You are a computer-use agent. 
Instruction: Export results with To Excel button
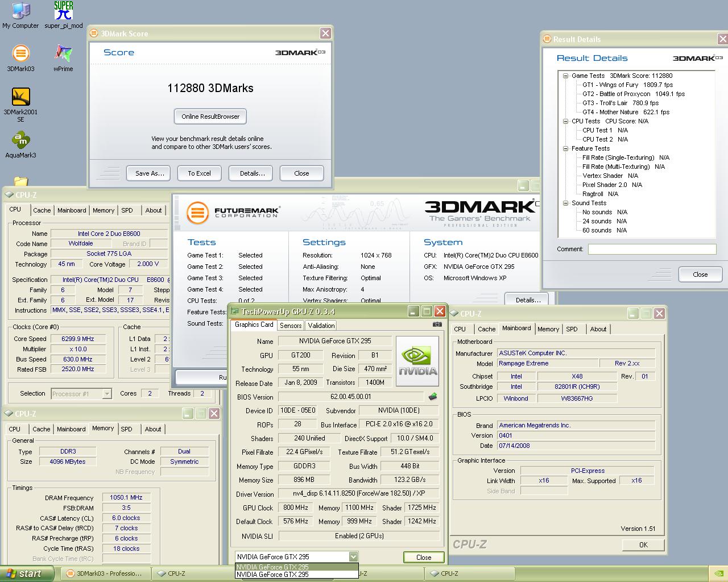coord(199,173)
